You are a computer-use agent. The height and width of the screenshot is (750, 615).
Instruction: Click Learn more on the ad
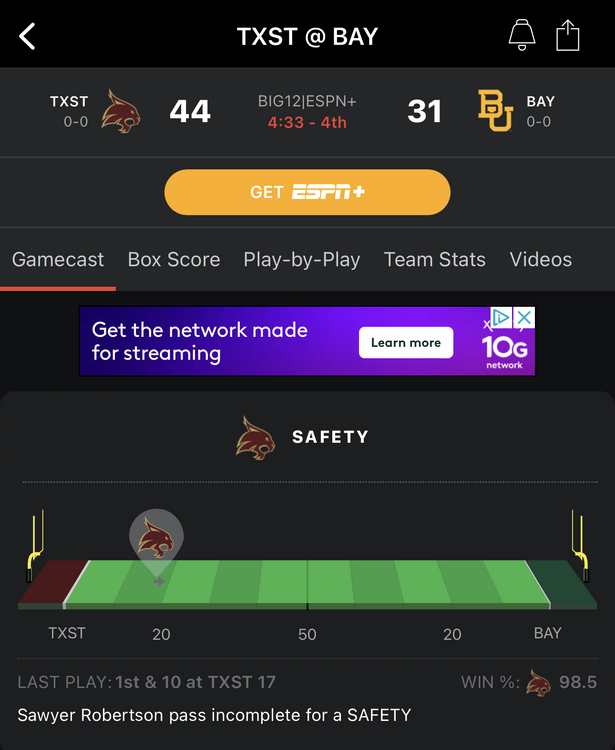click(x=405, y=343)
